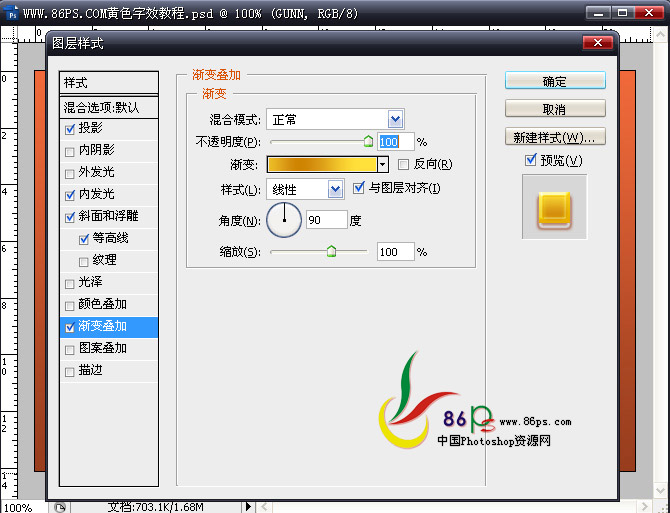Click the vertical scrollbar up arrow
Image resolution: width=670 pixels, height=513 pixels.
661,35
